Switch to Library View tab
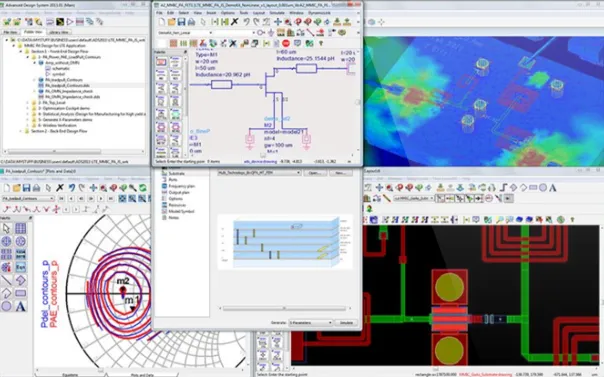604x377 pixels. (59, 32)
